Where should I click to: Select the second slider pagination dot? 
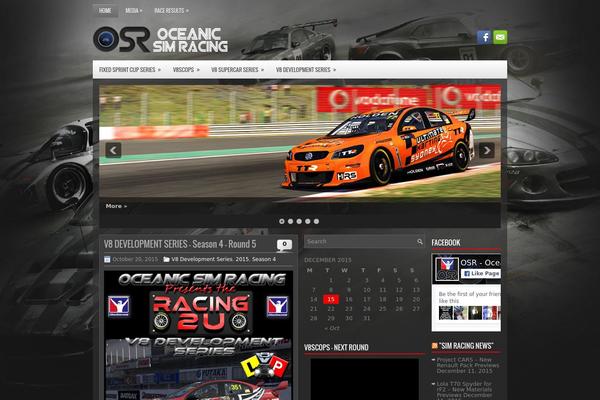point(290,221)
